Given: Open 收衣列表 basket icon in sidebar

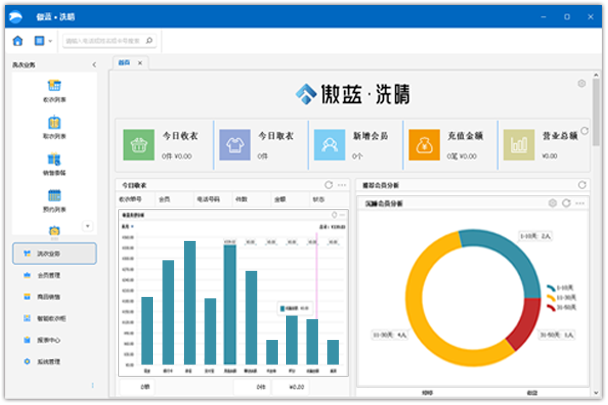Looking at the screenshot, I should (x=54, y=85).
